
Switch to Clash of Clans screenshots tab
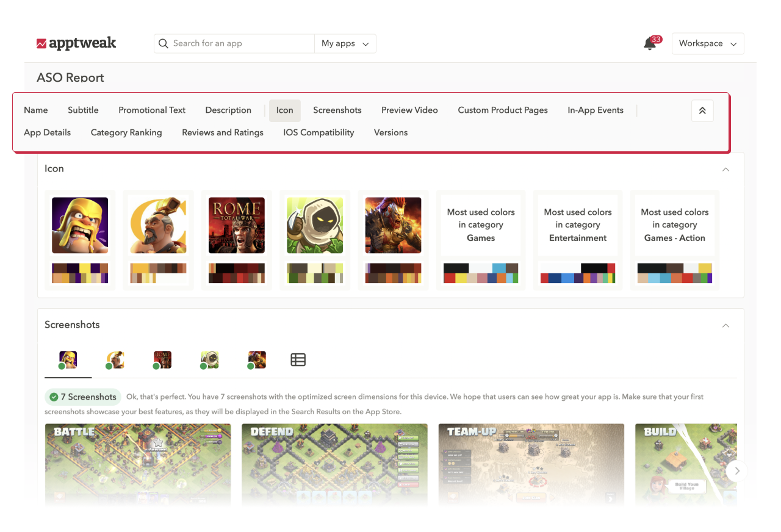click(68, 360)
